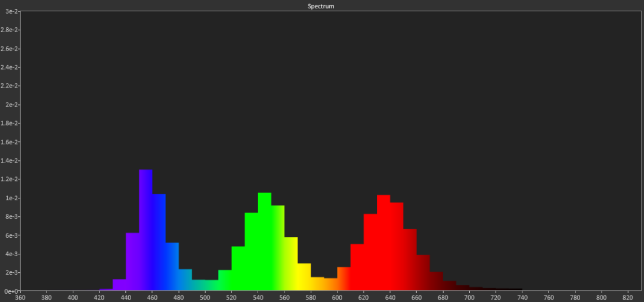Click the 620 wavelength axis label
This screenshot has height=302, width=644.
(364, 297)
